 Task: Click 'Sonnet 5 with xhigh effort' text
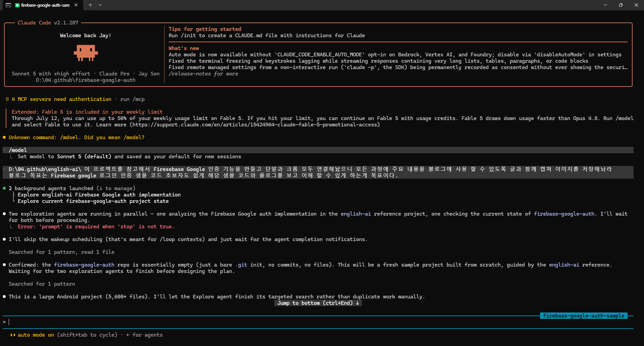point(51,74)
